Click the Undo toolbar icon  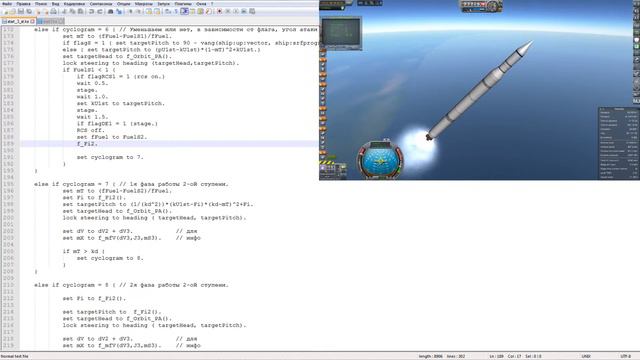[x=91, y=11]
